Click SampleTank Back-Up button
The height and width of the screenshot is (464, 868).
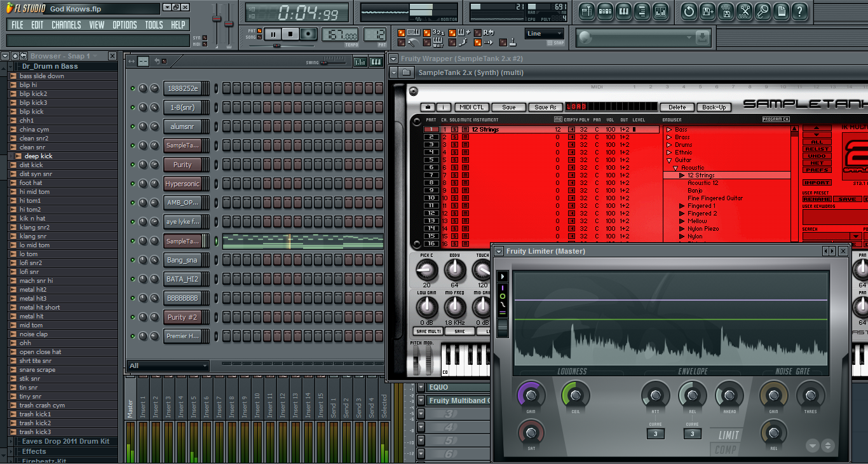coord(714,107)
